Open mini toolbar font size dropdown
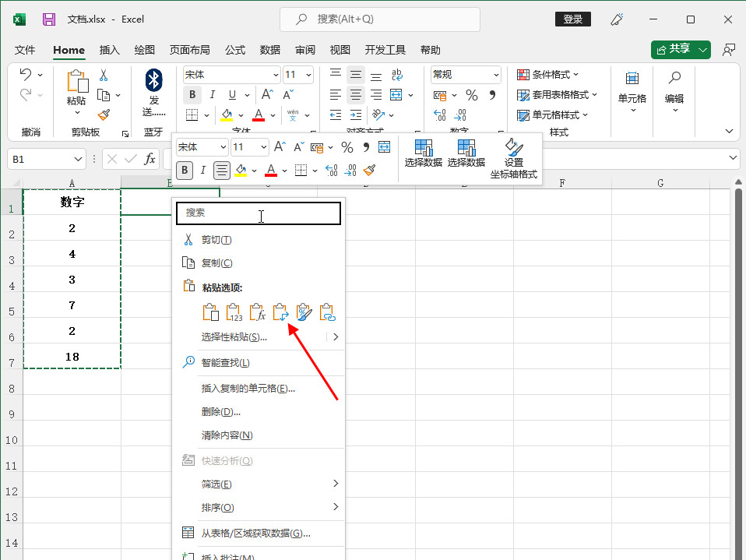Screen dimensions: 746x560 263,147
